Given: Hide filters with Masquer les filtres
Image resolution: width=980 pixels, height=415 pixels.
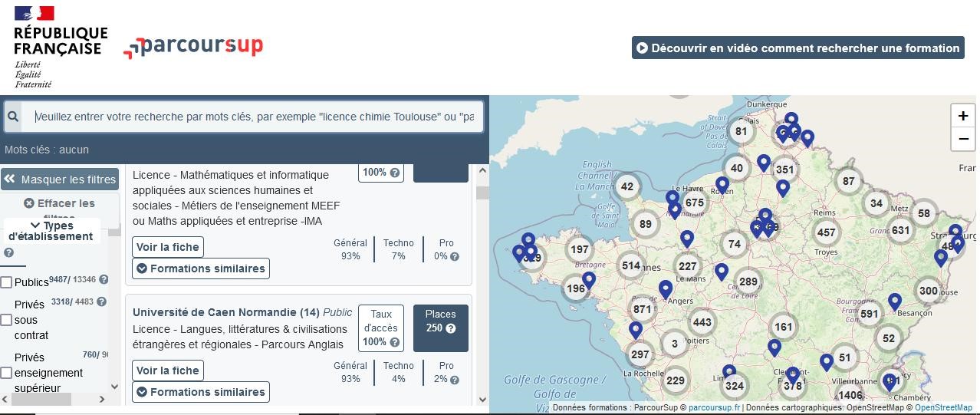Looking at the screenshot, I should (x=60, y=180).
